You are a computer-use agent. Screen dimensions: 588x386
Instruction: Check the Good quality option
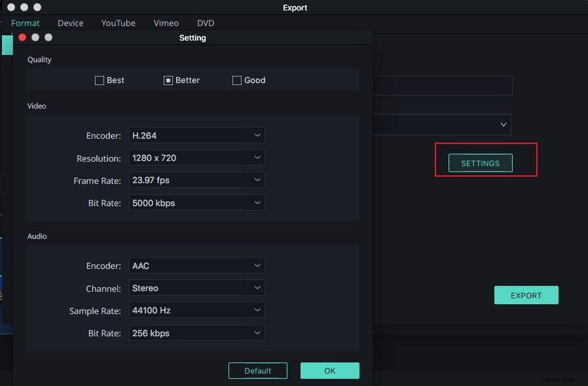coord(236,80)
